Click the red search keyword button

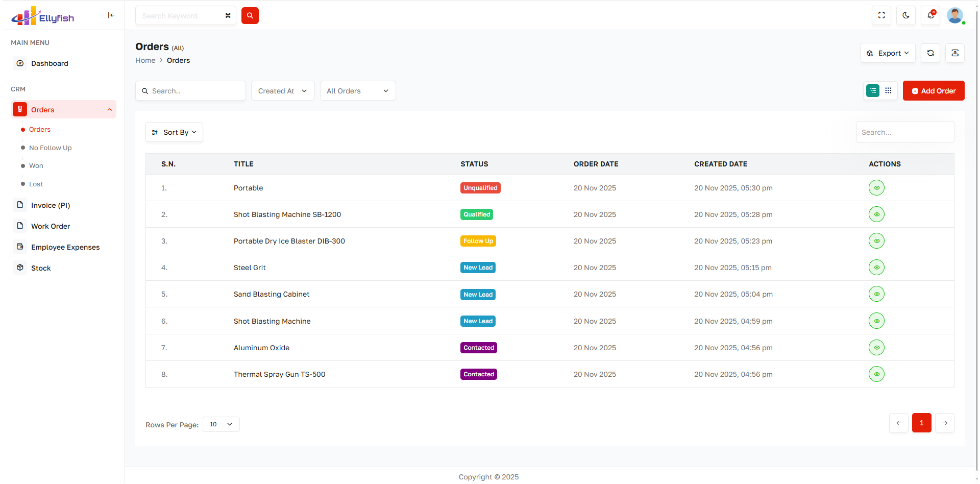point(250,16)
